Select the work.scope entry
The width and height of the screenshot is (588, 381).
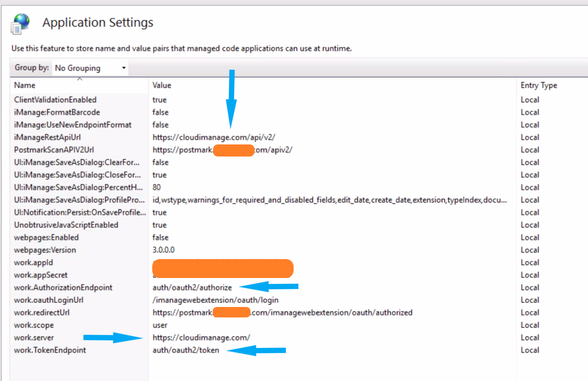click(x=34, y=325)
